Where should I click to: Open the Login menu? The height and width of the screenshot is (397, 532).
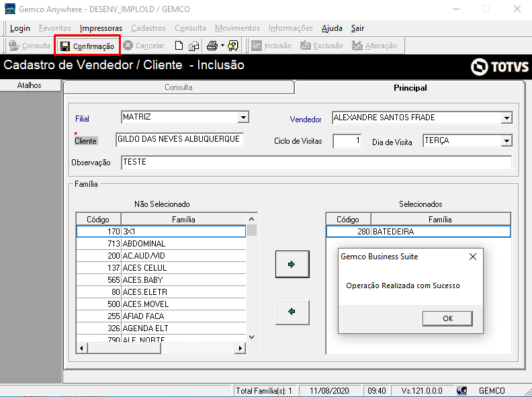pyautogui.click(x=20, y=28)
